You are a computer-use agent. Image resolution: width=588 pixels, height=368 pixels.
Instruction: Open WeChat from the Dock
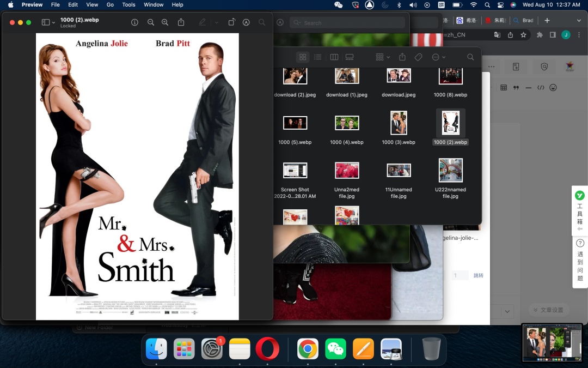click(335, 349)
